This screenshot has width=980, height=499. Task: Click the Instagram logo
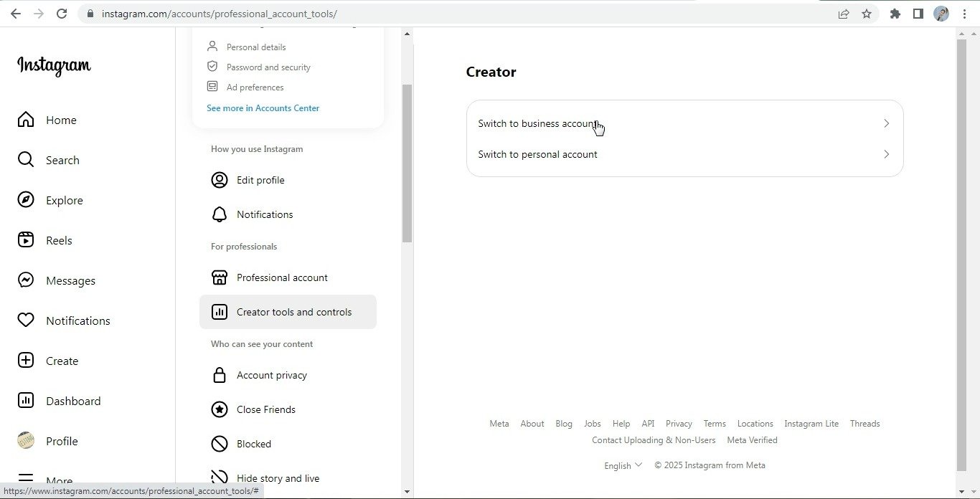click(x=54, y=66)
